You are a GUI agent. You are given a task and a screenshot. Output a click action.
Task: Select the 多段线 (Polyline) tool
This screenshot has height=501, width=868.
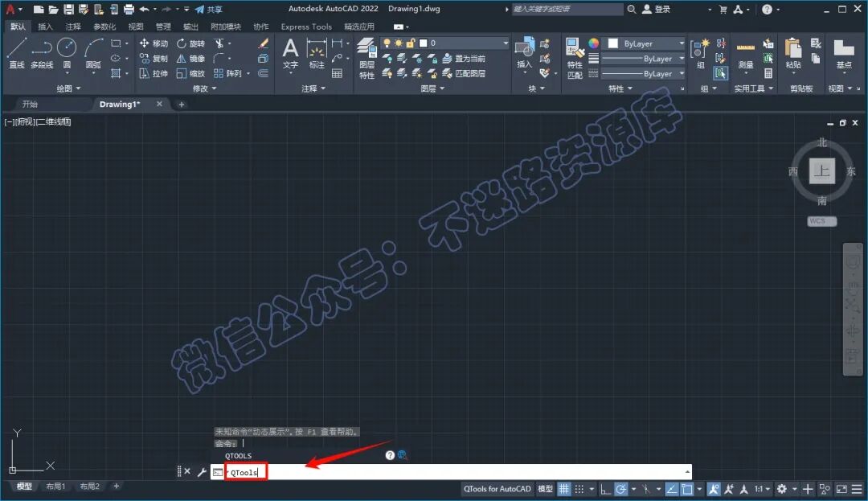coord(42,54)
